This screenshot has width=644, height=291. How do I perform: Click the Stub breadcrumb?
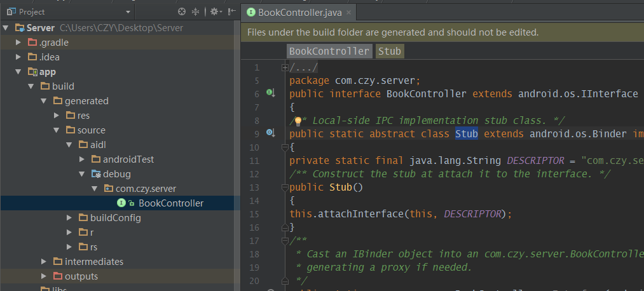389,51
